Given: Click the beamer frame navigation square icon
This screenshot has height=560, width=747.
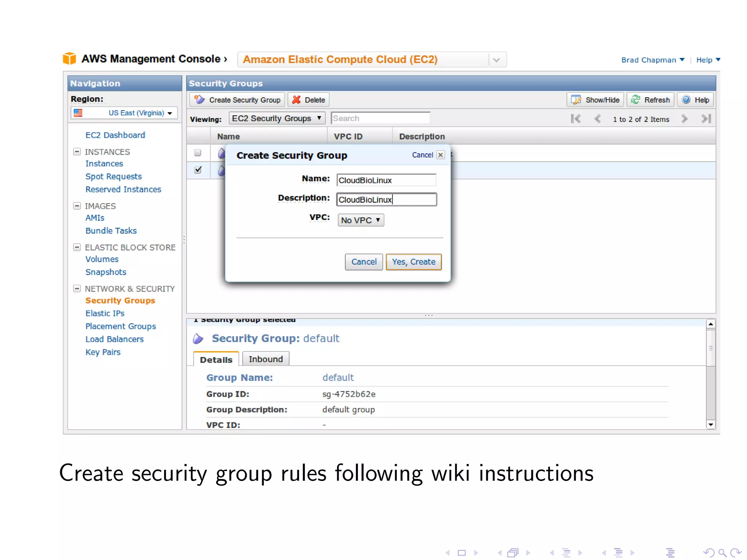Looking at the screenshot, I should point(462,553).
